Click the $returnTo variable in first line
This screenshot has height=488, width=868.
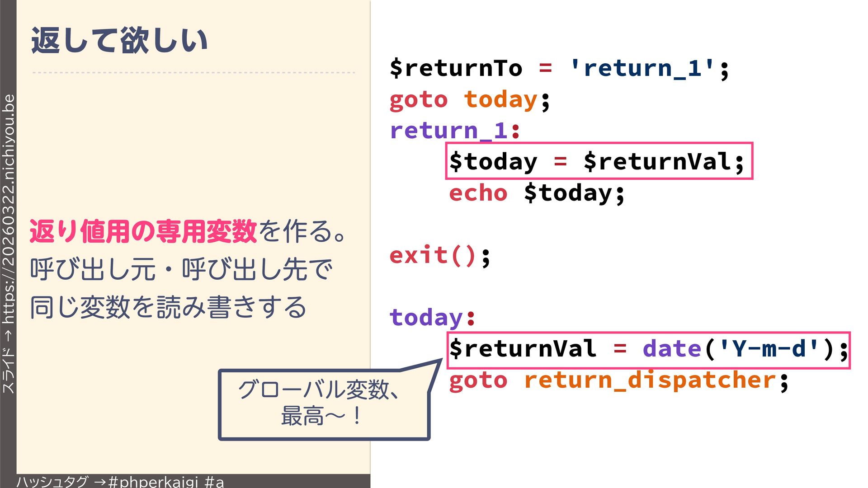click(456, 68)
